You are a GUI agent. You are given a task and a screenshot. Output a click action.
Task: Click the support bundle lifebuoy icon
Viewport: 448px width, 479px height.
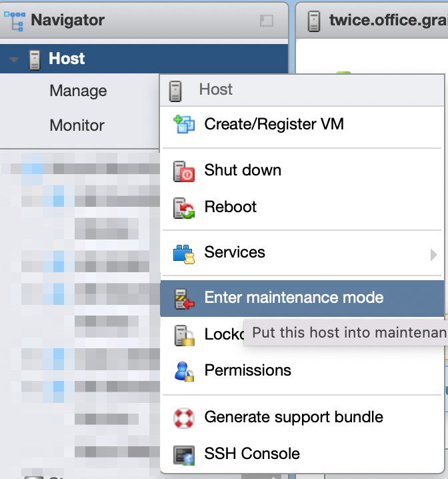pos(184,418)
